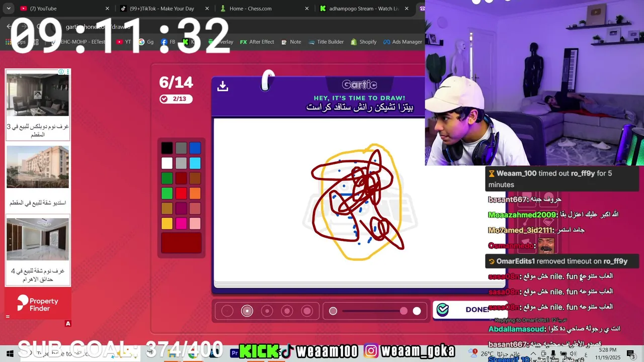The image size is (644, 362).
Task: Adjust the opacity slider track
Action: click(375, 311)
